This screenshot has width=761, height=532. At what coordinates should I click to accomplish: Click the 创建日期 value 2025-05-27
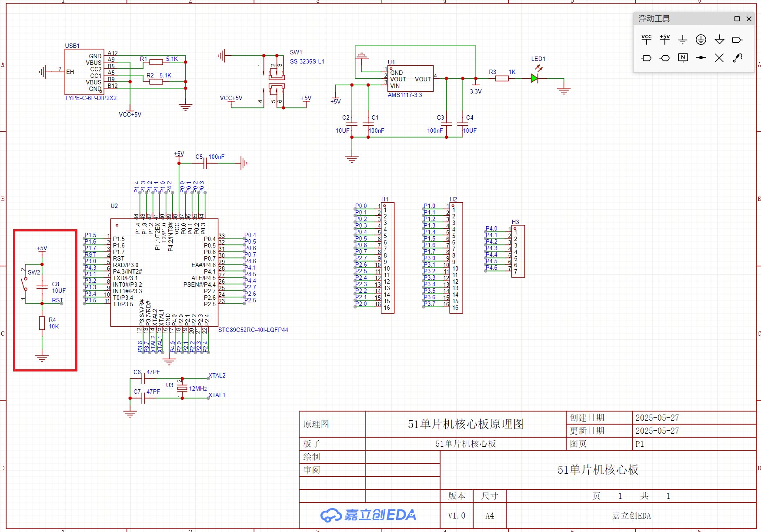pyautogui.click(x=657, y=418)
